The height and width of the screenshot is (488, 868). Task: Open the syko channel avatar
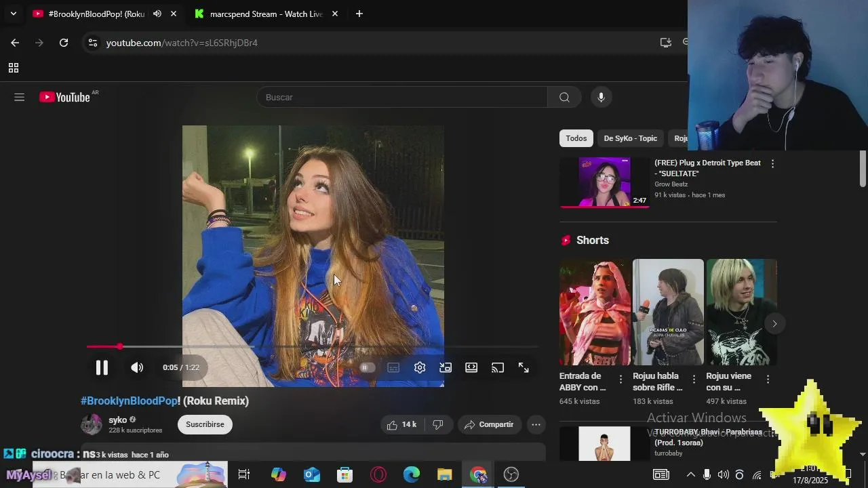click(92, 424)
